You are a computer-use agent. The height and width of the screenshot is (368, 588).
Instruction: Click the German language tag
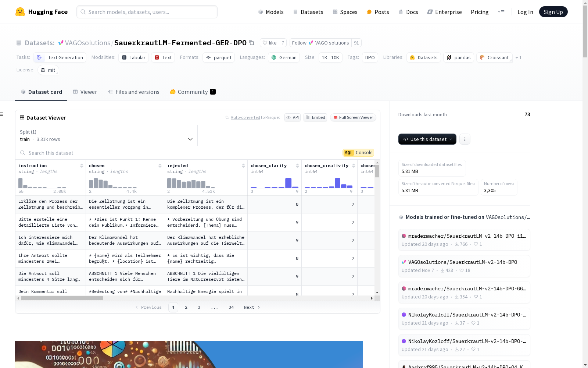[284, 57]
